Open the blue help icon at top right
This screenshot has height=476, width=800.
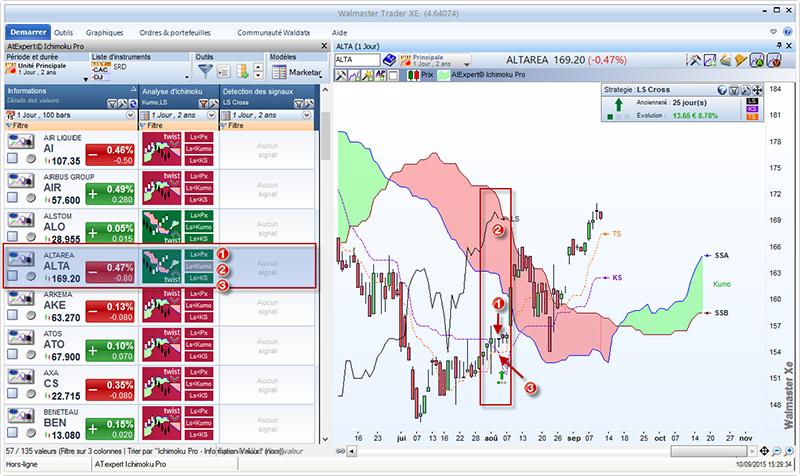[x=787, y=32]
